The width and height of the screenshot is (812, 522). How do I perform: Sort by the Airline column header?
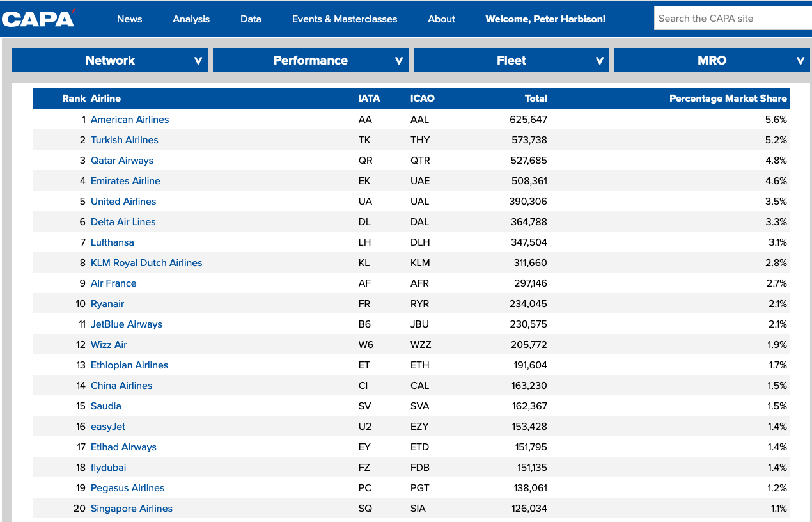105,99
